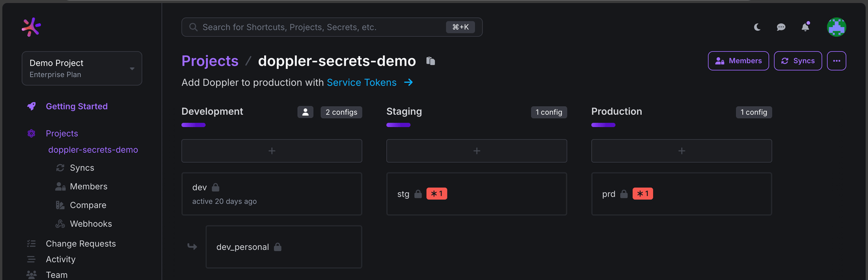
Task: Go to Members in the sidebar
Action: coord(88,186)
